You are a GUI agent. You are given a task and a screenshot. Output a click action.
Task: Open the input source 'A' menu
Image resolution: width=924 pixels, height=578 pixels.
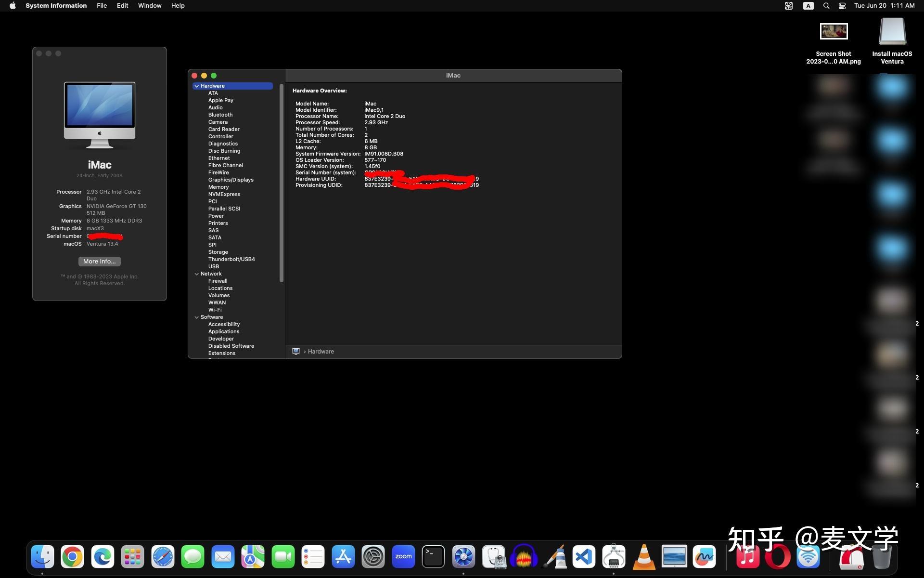click(x=808, y=6)
